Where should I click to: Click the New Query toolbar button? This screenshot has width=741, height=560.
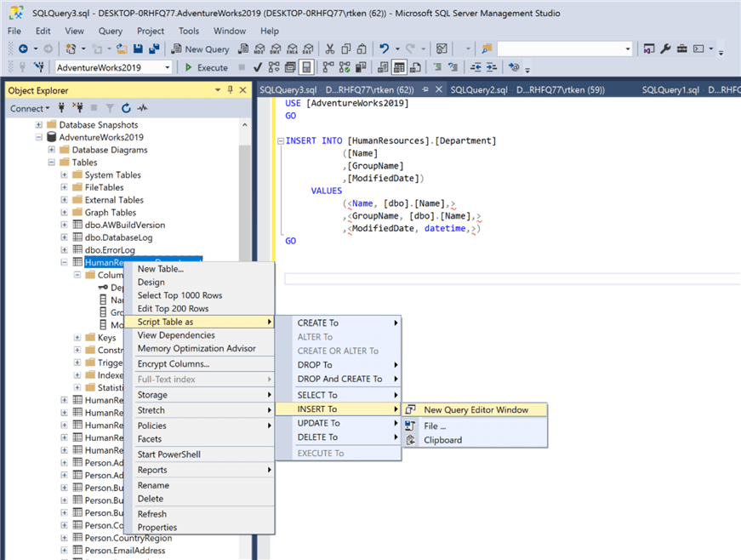[201, 49]
